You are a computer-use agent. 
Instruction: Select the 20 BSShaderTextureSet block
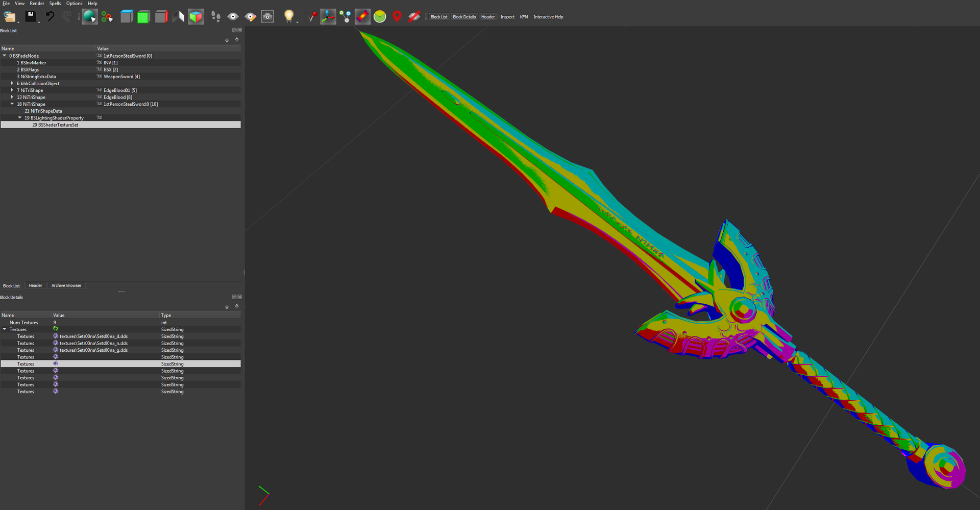coord(55,125)
